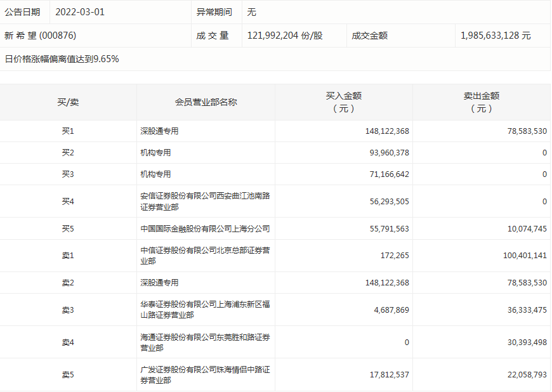This screenshot has height=392, width=552.
Task: Select the 卖5 row label
Action: click(x=68, y=375)
